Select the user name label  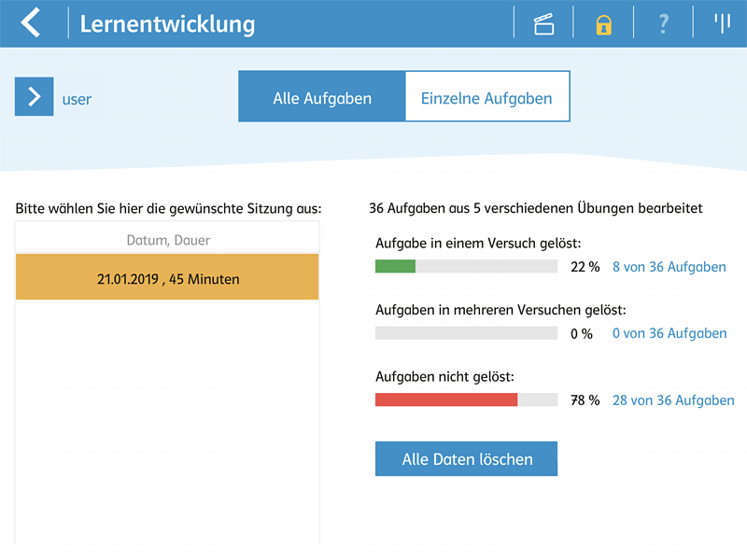point(77,100)
